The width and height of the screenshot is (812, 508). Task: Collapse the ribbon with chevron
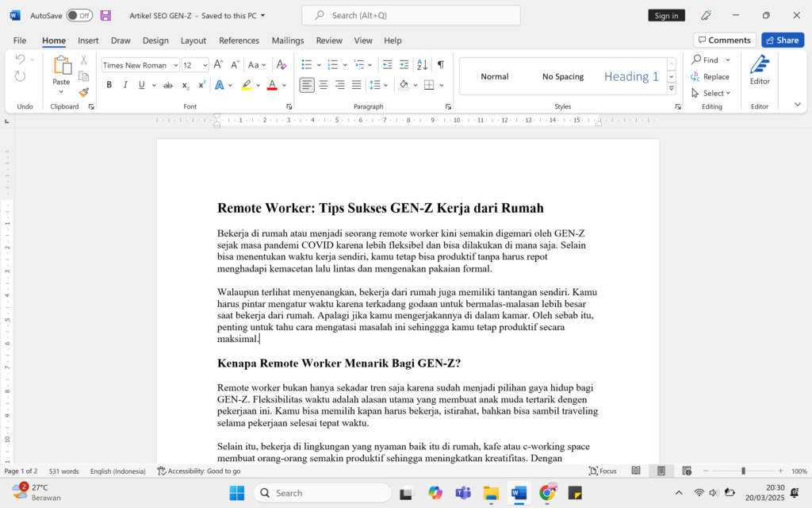[798, 105]
